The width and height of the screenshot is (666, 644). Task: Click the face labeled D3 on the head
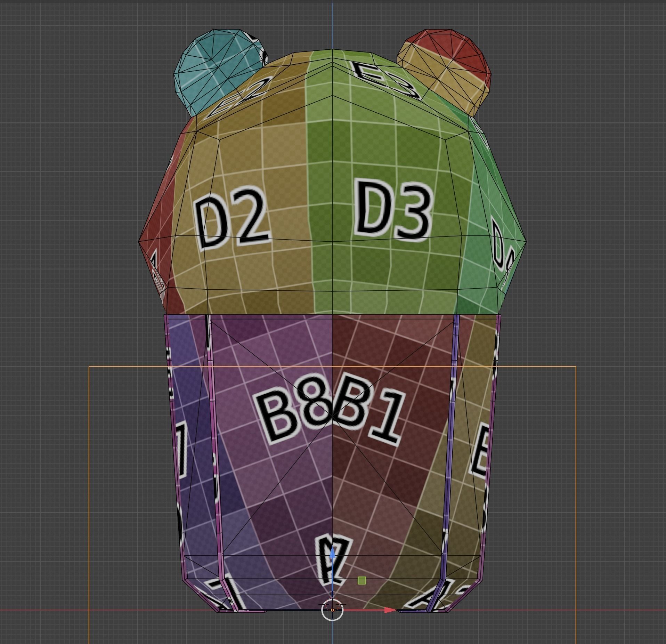pos(393,210)
